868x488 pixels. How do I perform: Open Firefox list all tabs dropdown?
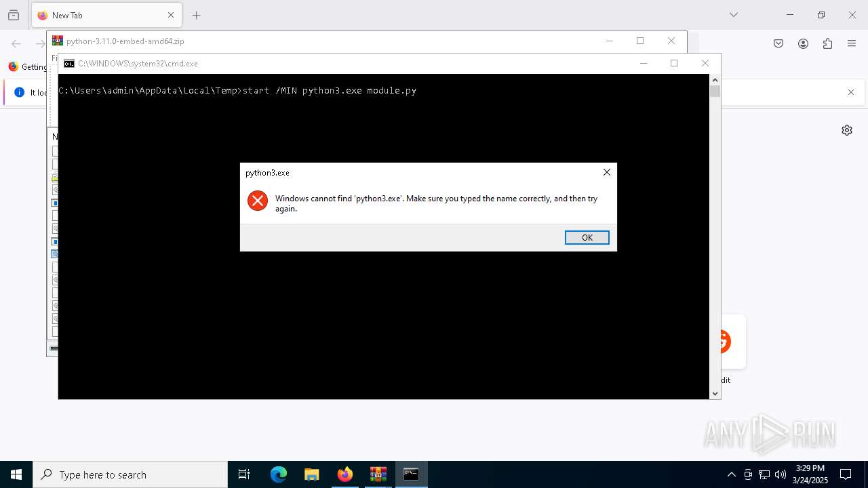733,15
